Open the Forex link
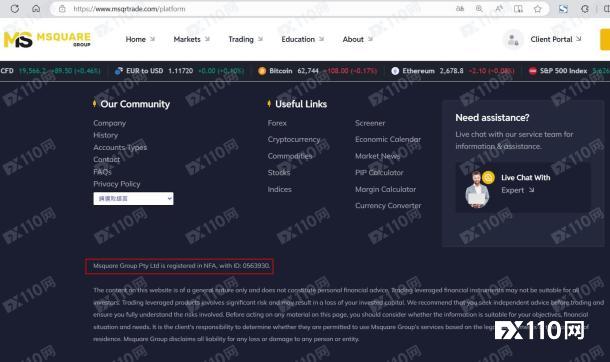610x362 pixels. coord(277,123)
